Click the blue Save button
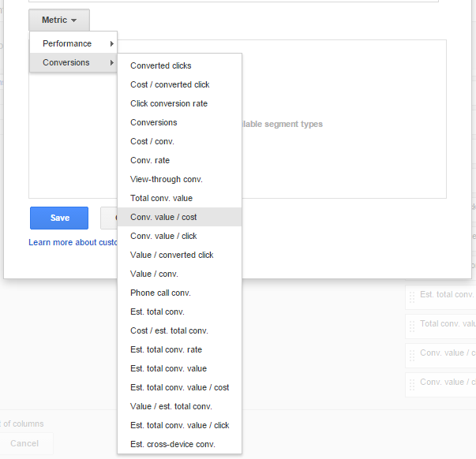This screenshot has height=459, width=476. tap(59, 218)
